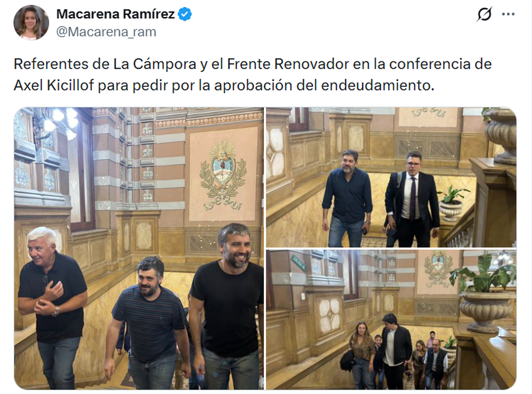Screen dimensions: 532x394
Task: Click the man in dark blue shirt
Action: pyautogui.click(x=347, y=198)
